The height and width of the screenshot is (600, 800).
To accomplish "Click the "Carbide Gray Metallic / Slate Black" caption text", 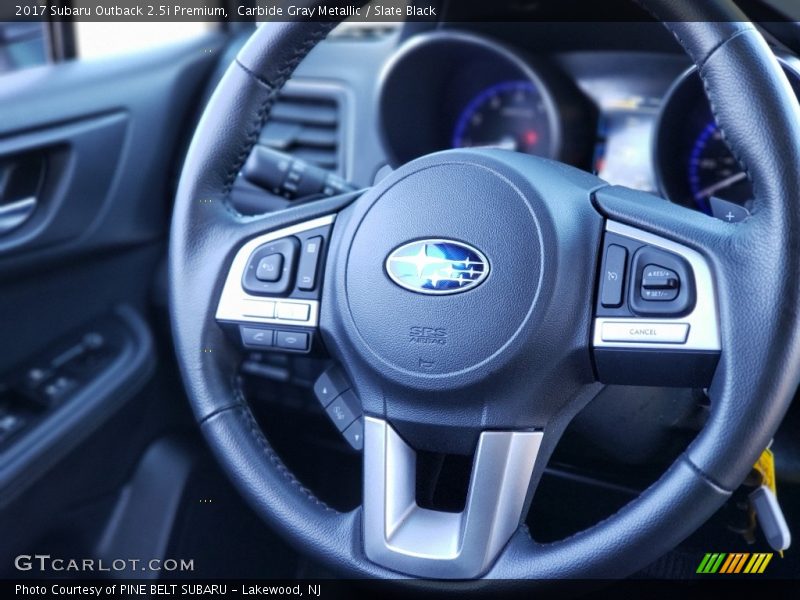I will pos(336,11).
